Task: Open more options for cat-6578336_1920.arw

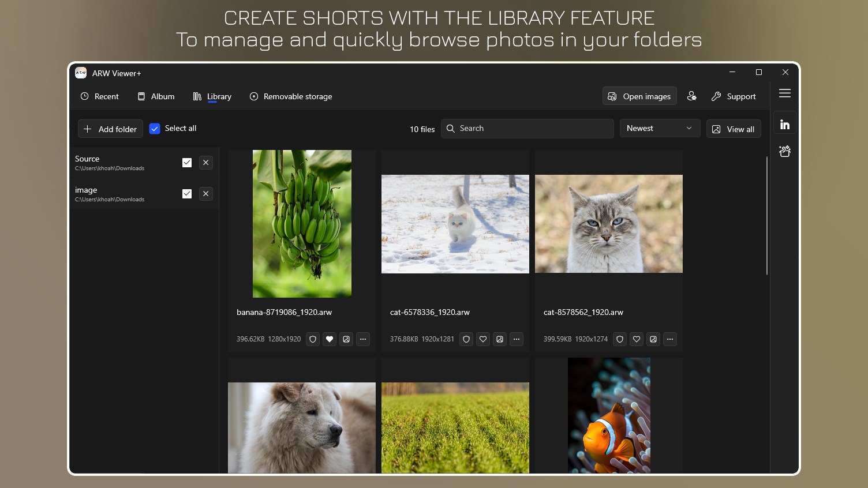Action: point(517,339)
